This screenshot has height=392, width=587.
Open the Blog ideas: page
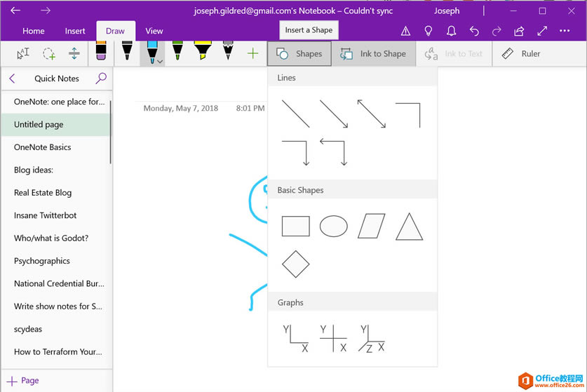[56, 170]
